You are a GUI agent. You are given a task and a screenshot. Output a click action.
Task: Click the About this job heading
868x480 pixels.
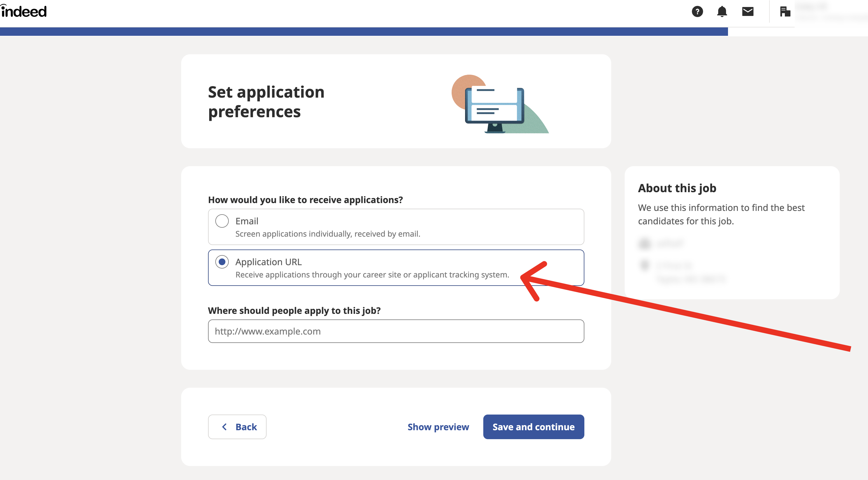pyautogui.click(x=677, y=188)
